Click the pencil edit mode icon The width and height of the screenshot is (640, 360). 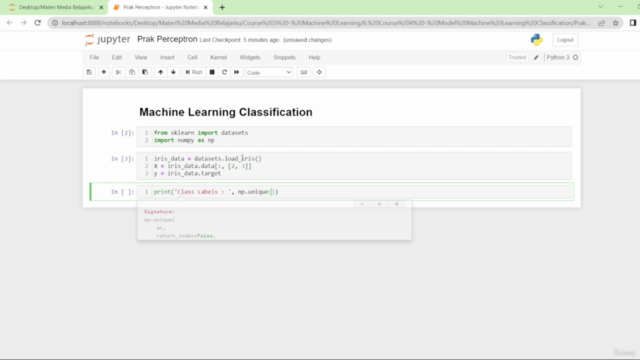tap(536, 58)
